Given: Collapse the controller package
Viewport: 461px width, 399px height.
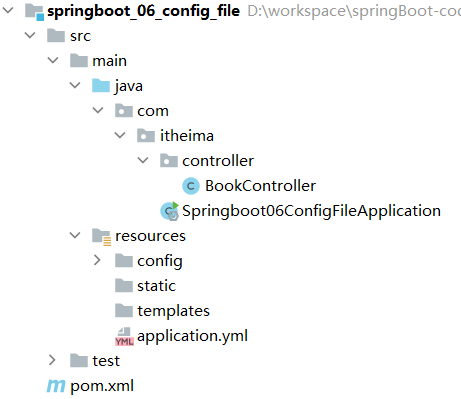Looking at the screenshot, I should (x=143, y=160).
